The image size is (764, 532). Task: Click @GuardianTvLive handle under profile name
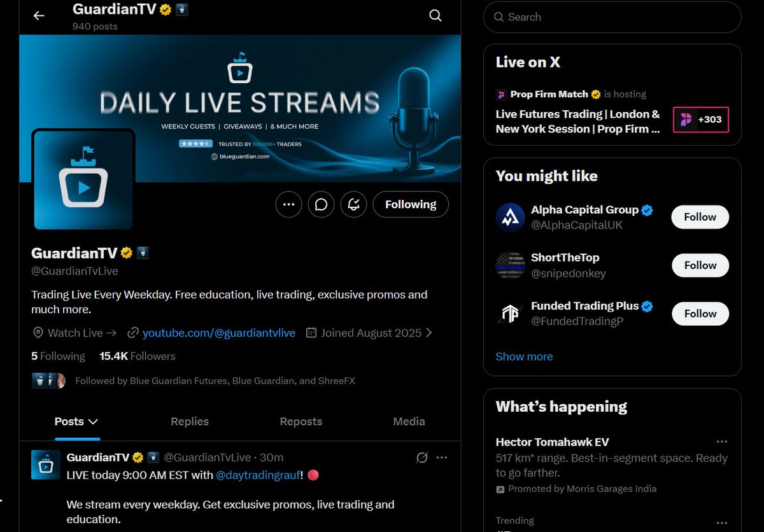click(74, 271)
